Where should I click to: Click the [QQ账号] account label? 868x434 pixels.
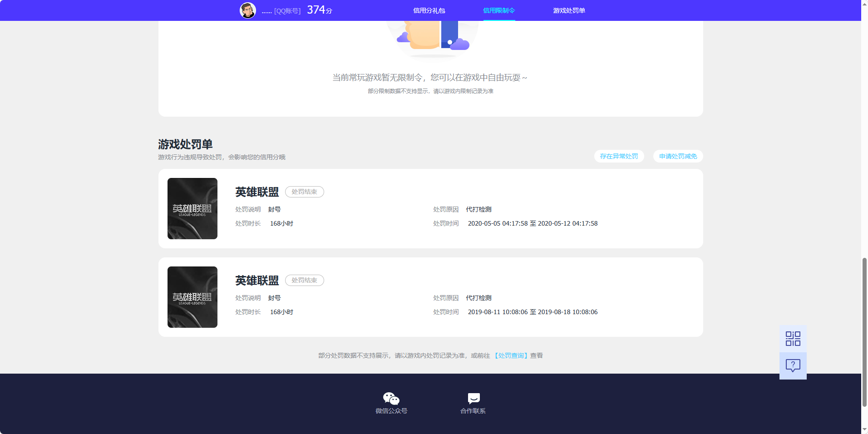click(x=287, y=10)
